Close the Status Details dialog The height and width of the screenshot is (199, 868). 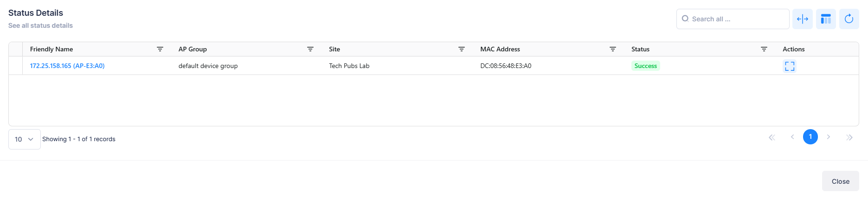(x=840, y=181)
